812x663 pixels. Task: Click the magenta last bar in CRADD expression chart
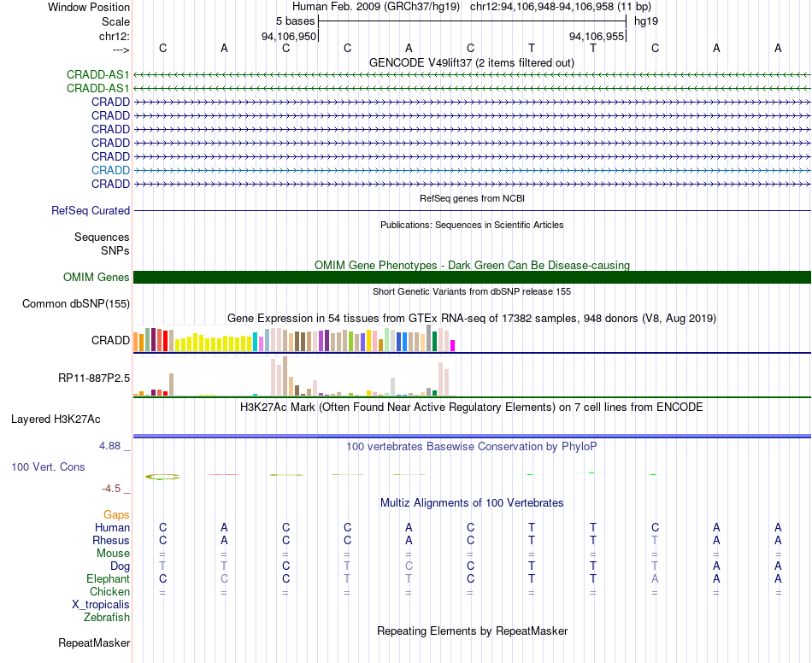tap(453, 346)
